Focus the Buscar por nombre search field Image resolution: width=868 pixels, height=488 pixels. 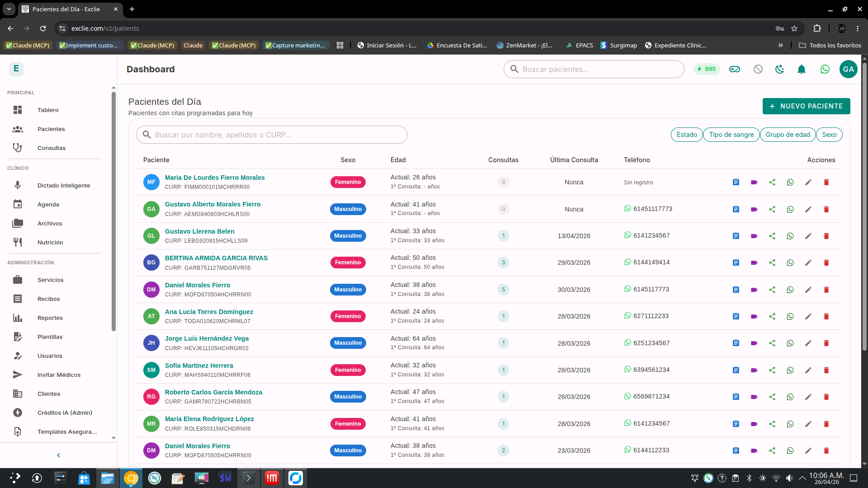point(271,135)
